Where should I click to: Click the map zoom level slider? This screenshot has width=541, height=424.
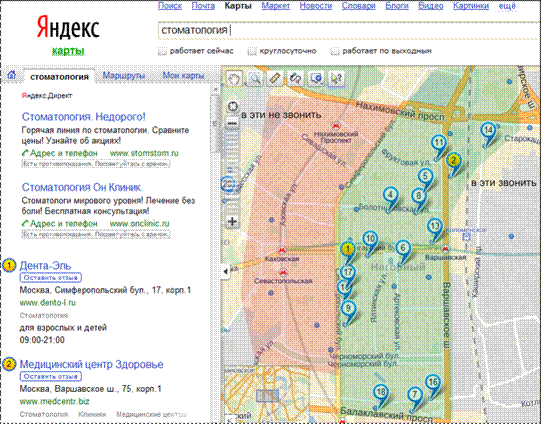(232, 172)
